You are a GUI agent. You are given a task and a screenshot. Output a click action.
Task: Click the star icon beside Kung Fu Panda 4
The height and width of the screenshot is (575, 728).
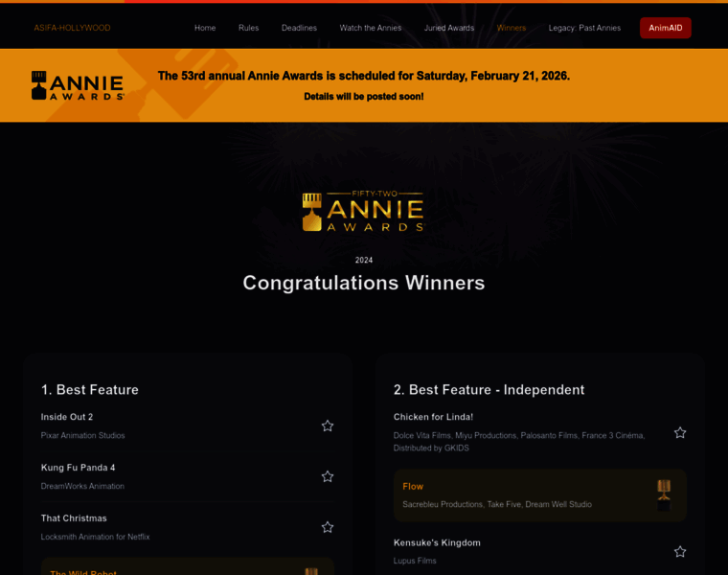[x=328, y=476]
